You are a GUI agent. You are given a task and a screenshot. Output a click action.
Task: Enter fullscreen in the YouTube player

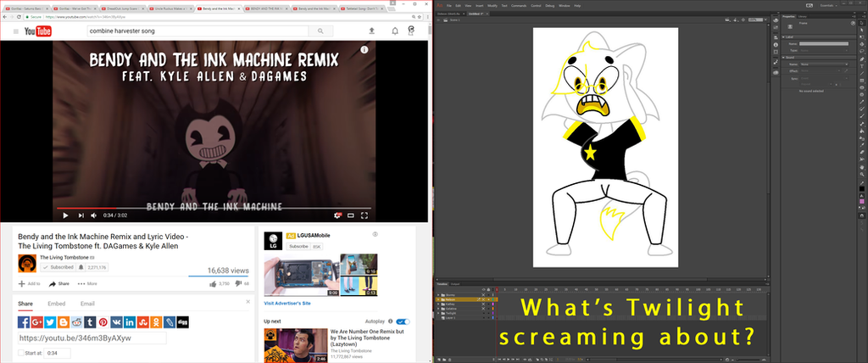(x=364, y=215)
